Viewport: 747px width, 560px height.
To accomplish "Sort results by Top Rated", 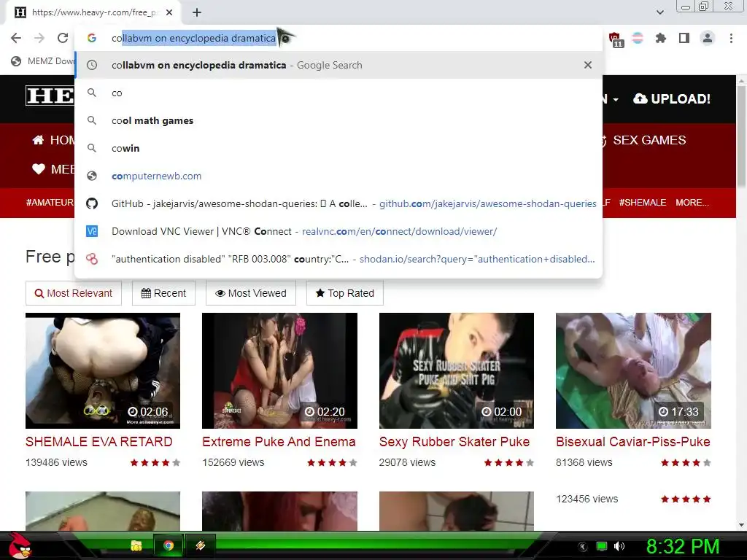I will [345, 293].
